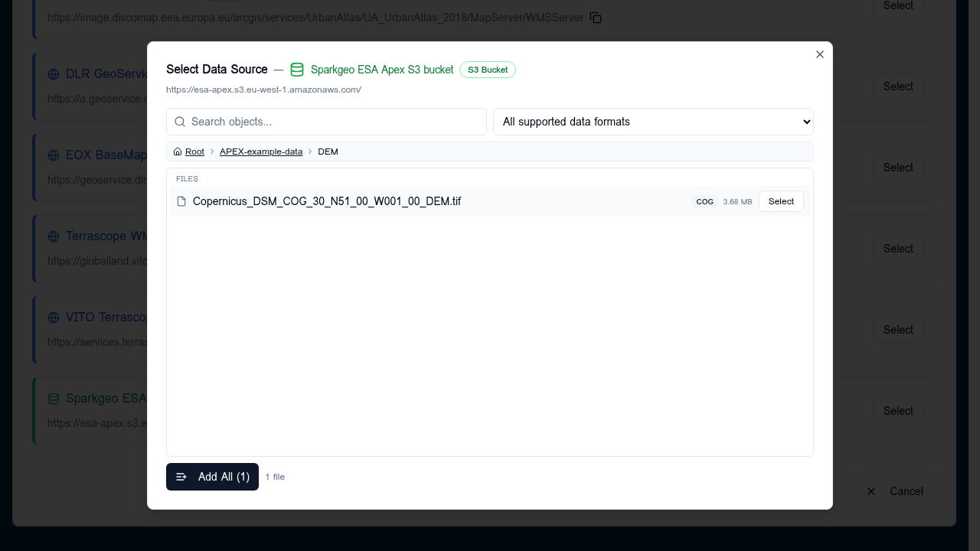This screenshot has height=551, width=980.
Task: Click the 3.68 MB file size
Action: [737, 202]
